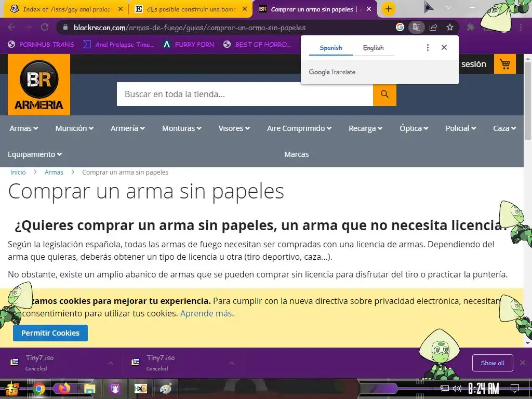Image resolution: width=532 pixels, height=399 pixels.
Task: Open options chevron of leftmost Tiny7.iso download
Action: coord(111,363)
